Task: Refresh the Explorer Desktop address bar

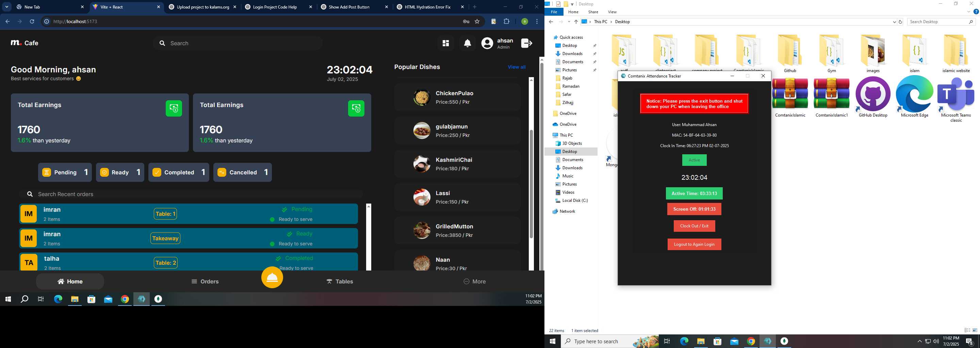Action: (x=900, y=22)
